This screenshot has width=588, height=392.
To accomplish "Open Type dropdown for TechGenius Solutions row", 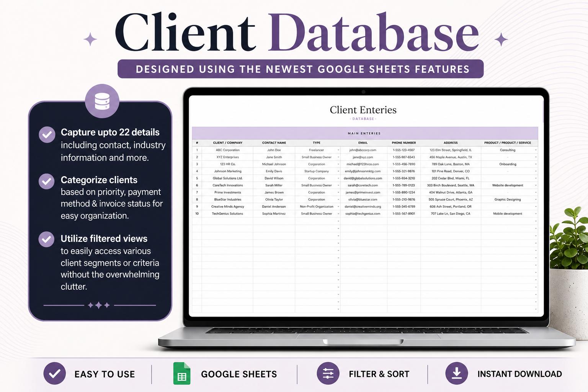I will coord(338,214).
